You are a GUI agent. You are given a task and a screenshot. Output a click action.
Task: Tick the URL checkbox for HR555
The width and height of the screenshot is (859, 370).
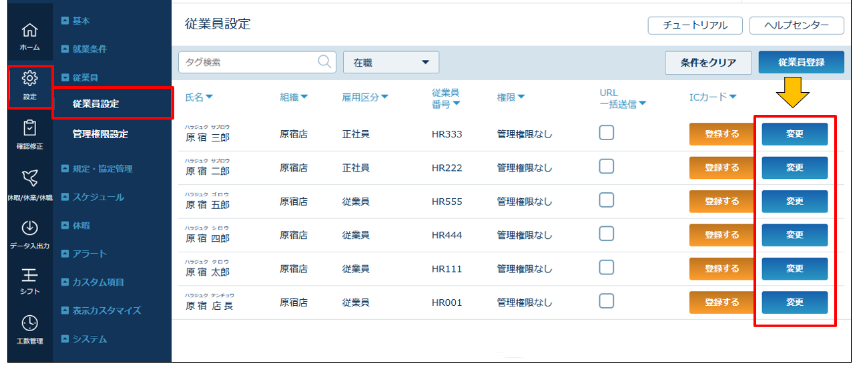point(606,200)
